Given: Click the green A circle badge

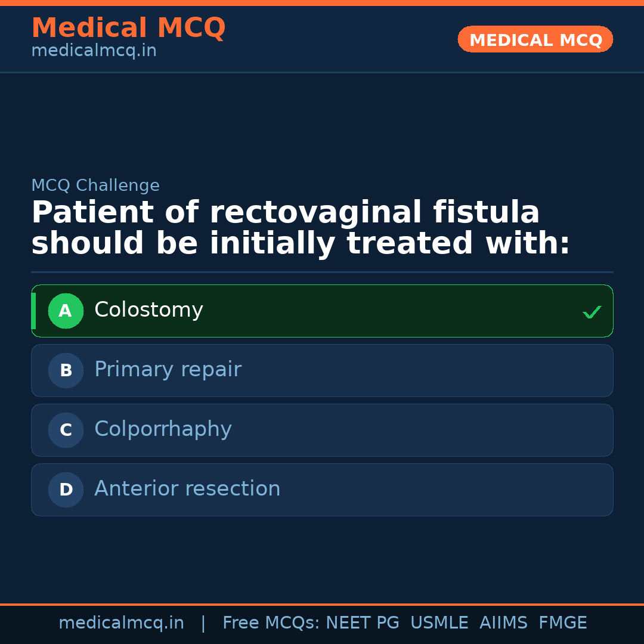Looking at the screenshot, I should [x=66, y=311].
